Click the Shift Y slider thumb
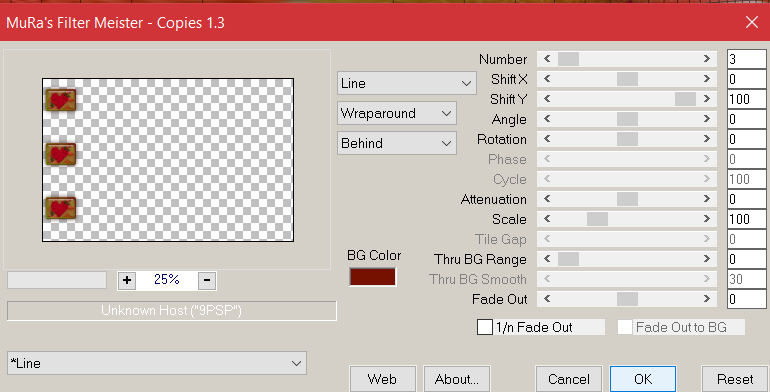Viewport: 770px width, 392px height. pos(686,99)
